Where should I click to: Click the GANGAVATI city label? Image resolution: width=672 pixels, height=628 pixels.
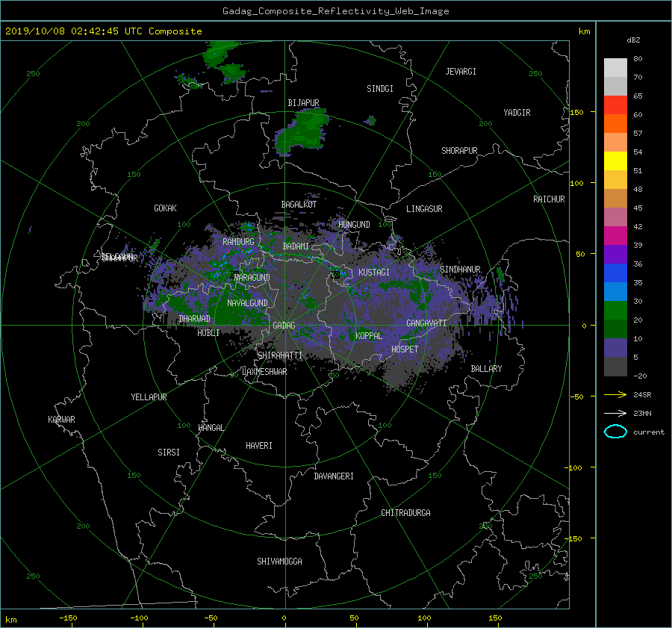coord(426,323)
